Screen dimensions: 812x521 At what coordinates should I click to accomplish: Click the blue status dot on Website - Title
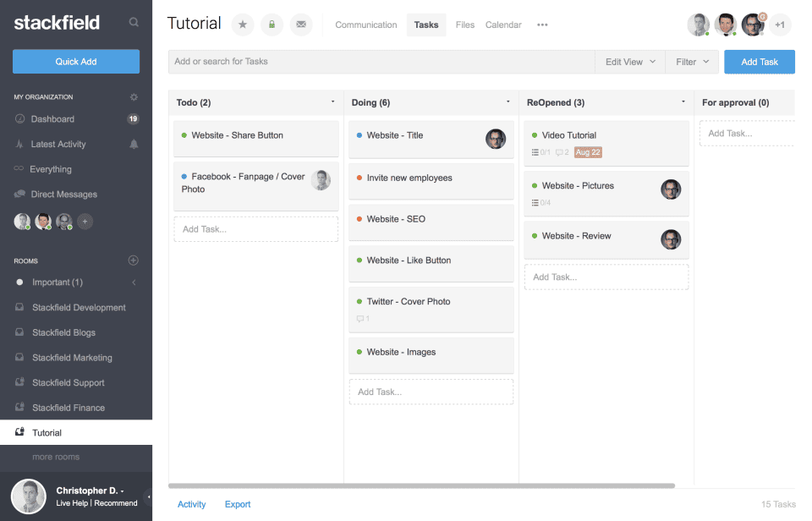[x=359, y=135]
